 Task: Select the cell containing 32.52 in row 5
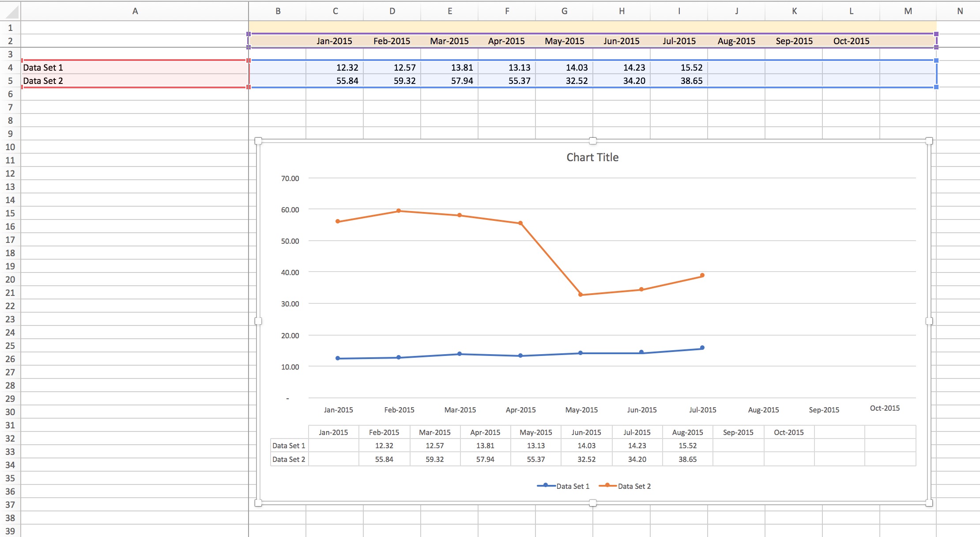coord(564,80)
